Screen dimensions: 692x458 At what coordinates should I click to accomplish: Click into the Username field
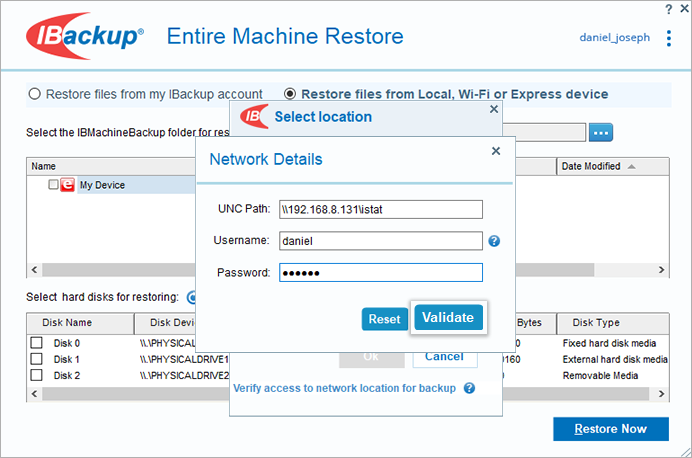coord(381,241)
